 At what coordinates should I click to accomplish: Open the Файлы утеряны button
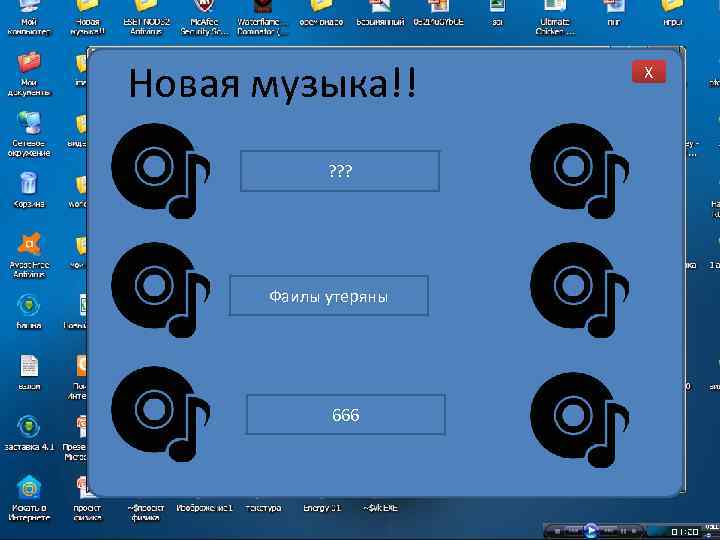[x=329, y=296]
